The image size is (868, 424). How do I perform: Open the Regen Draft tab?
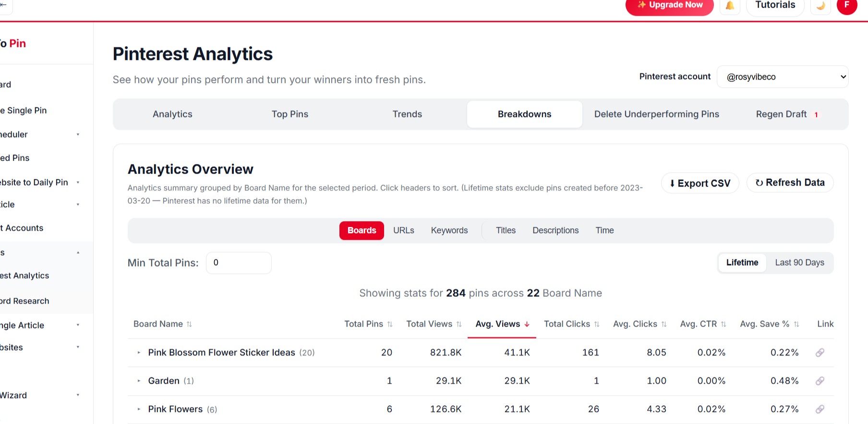pyautogui.click(x=787, y=114)
